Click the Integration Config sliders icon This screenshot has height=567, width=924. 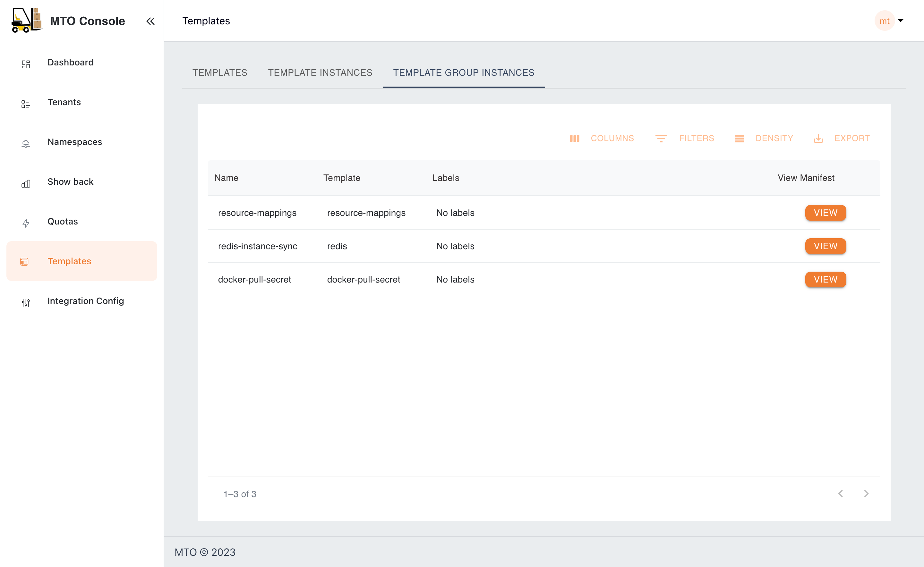pos(26,303)
